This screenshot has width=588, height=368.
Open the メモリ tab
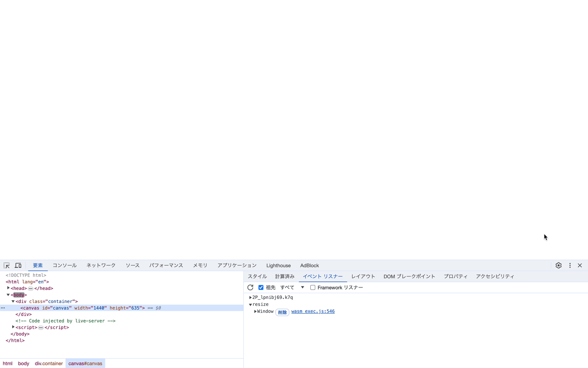pyautogui.click(x=200, y=265)
